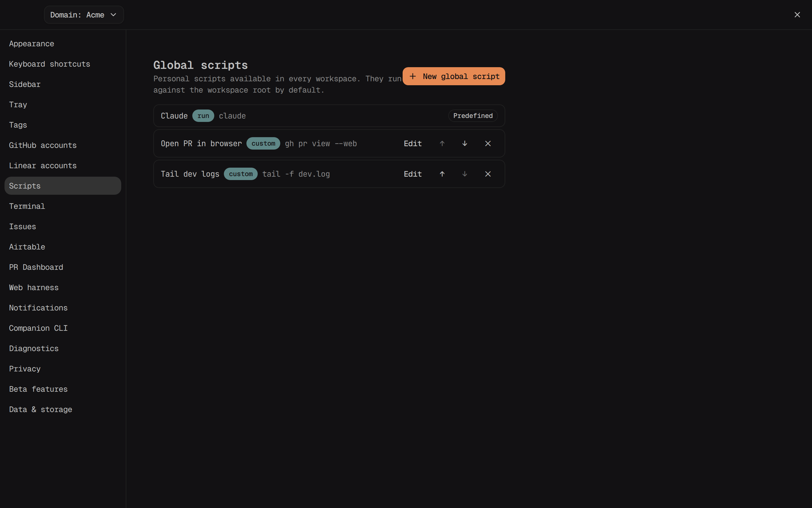
Task: Click the Global scripts heading
Action: pos(200,65)
